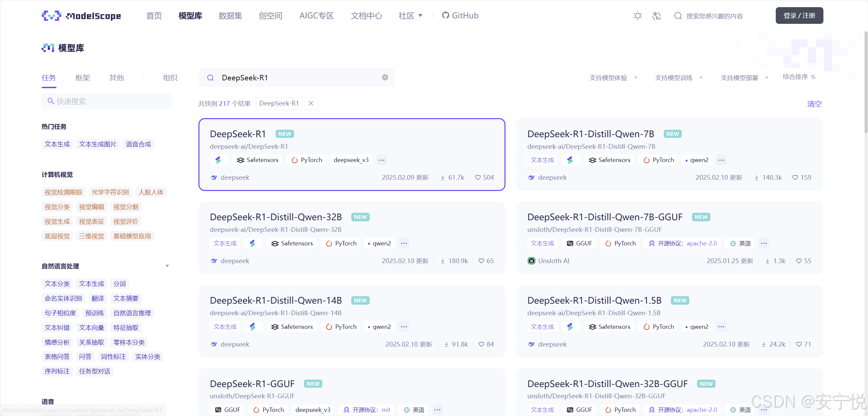Open more tags ellipsis on DeepSeek-R1 card
The height and width of the screenshot is (416, 868).
[382, 160]
